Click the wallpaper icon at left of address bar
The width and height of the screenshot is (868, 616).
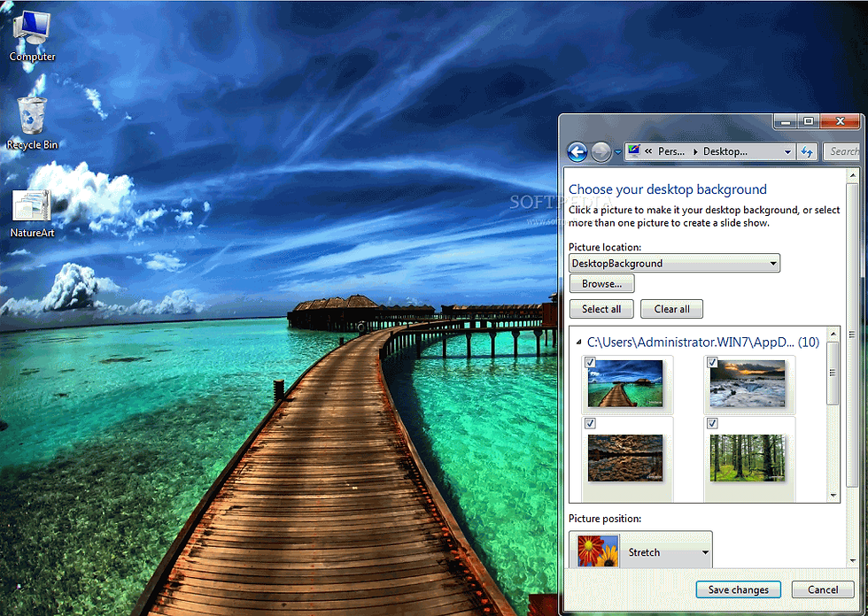[x=634, y=151]
